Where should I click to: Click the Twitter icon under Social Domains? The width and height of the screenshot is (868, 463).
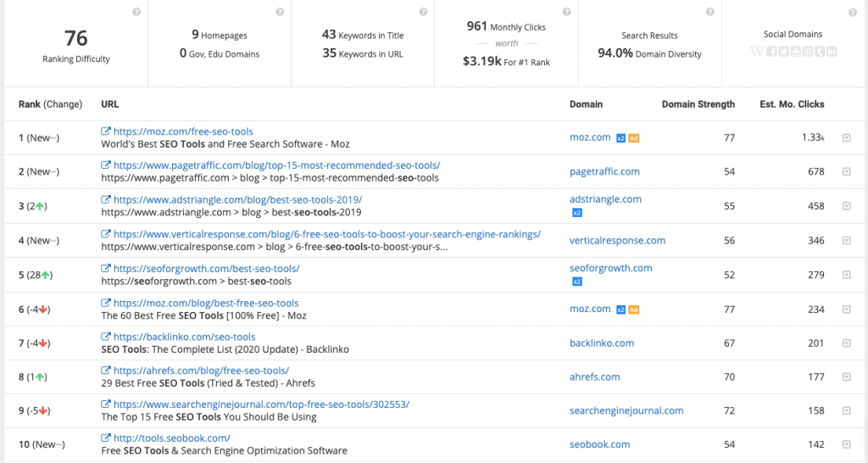784,52
